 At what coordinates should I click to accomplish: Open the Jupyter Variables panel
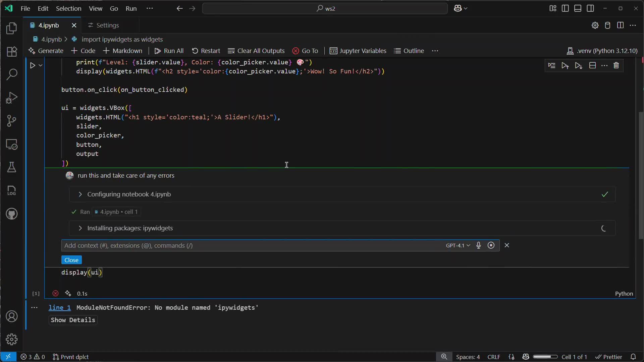click(358, 51)
